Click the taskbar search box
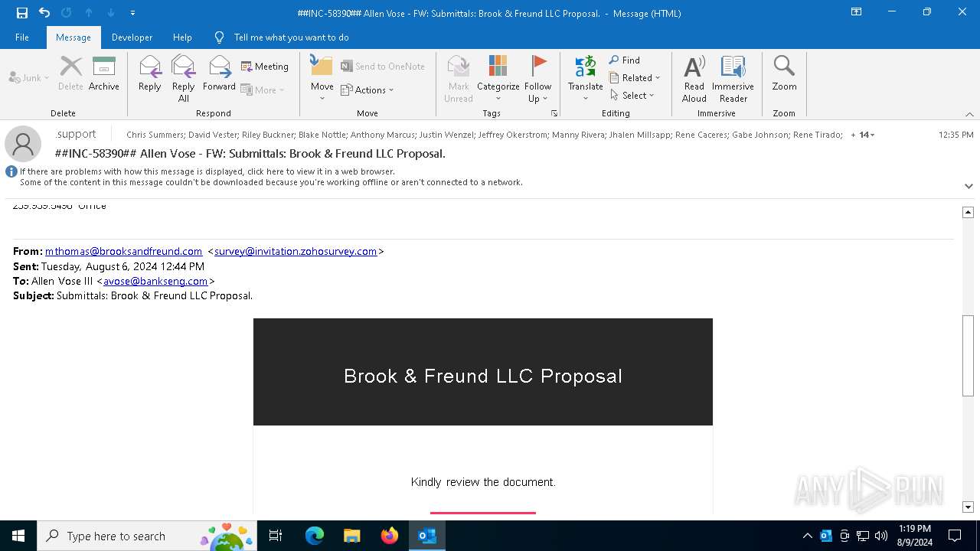Image resolution: width=980 pixels, height=551 pixels. [146, 536]
